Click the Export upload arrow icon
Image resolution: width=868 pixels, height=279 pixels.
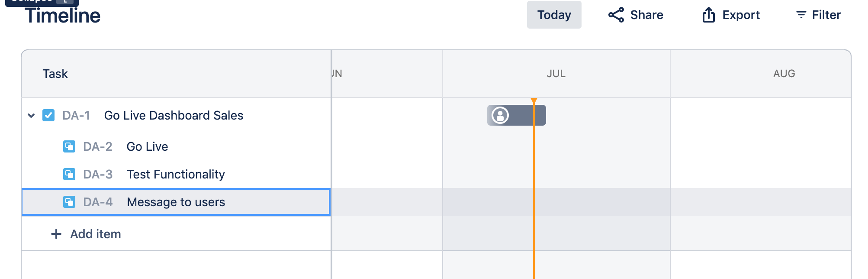(x=708, y=15)
